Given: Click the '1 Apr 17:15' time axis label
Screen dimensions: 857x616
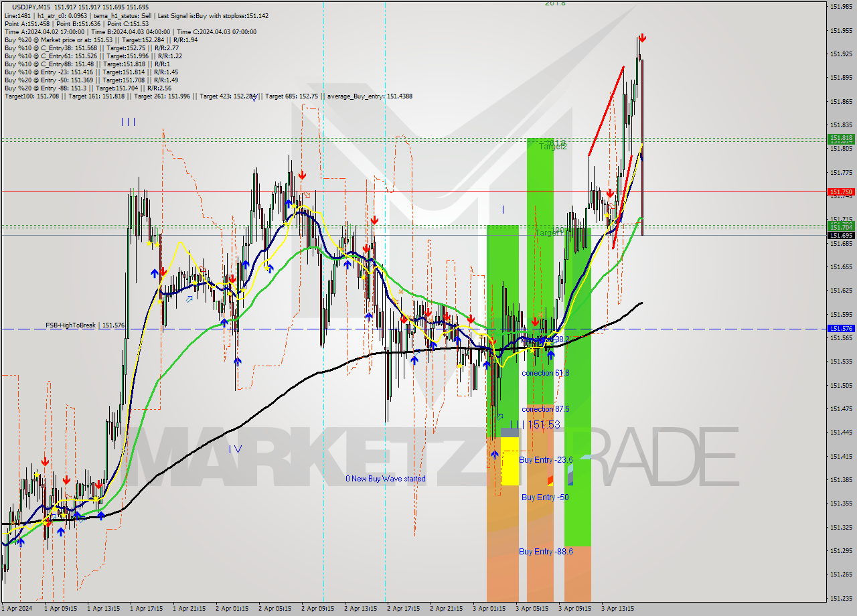Looking at the screenshot, I should [x=146, y=609].
